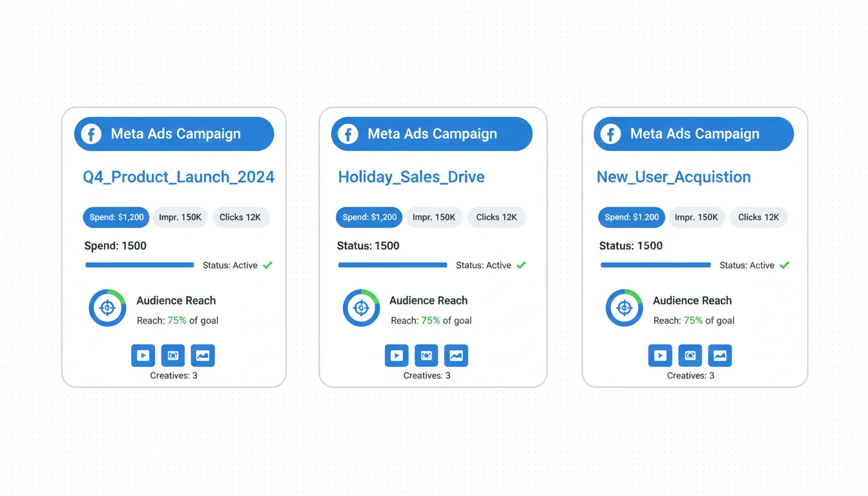Viewport: 868px width, 496px height.
Task: Open the camera creative icon in New_User_Acquistion card
Action: [x=690, y=355]
